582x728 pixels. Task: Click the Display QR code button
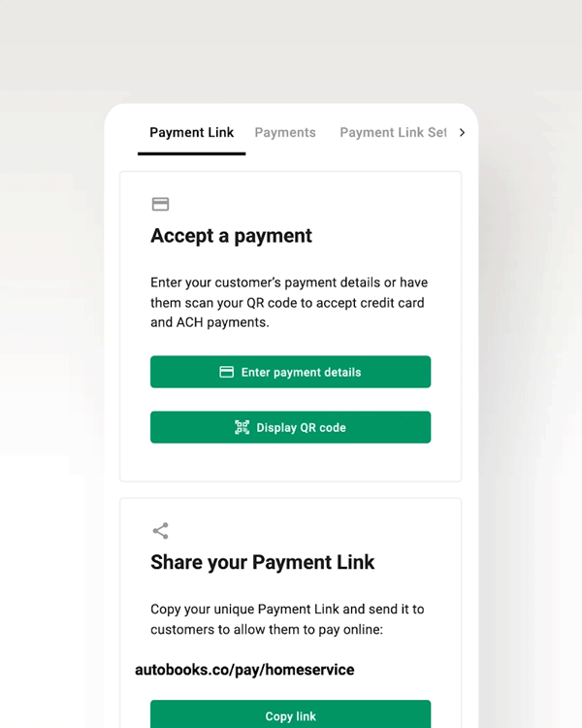291,427
